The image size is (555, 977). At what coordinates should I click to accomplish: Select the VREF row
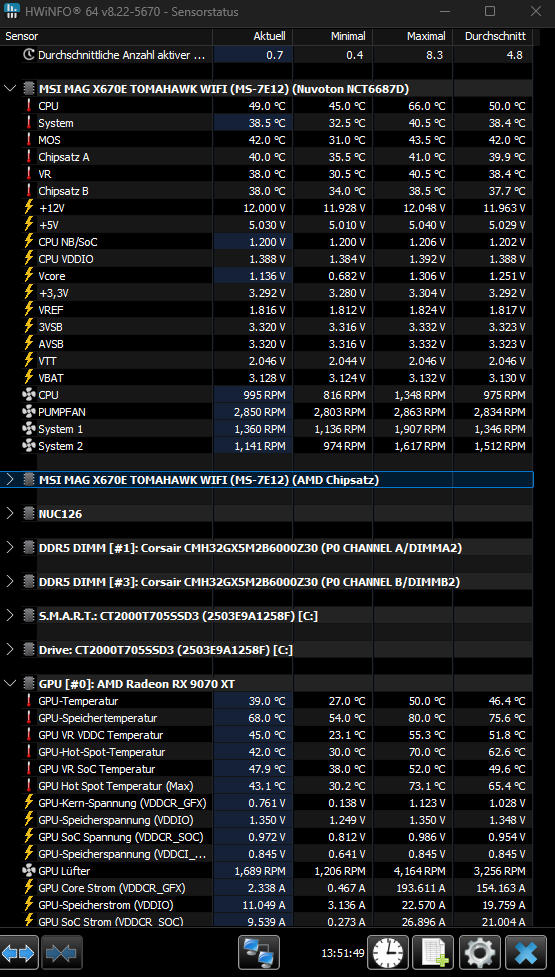click(x=267, y=310)
